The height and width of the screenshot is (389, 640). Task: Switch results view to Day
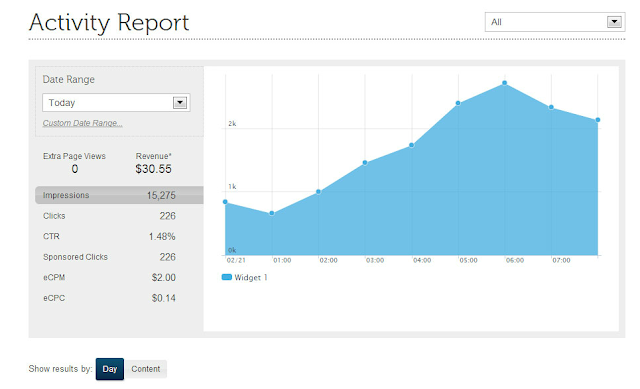tap(110, 369)
